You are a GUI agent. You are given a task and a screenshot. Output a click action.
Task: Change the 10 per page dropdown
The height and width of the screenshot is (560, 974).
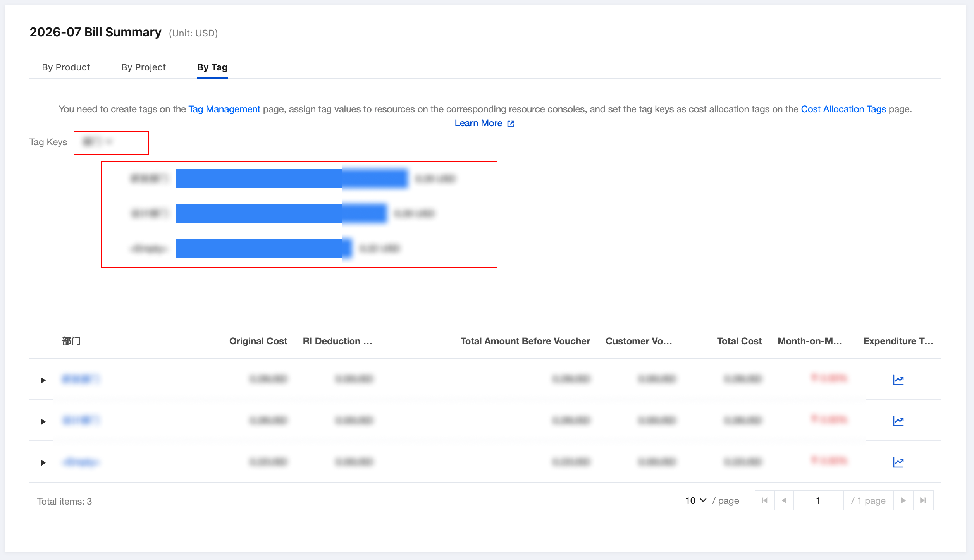pos(696,501)
